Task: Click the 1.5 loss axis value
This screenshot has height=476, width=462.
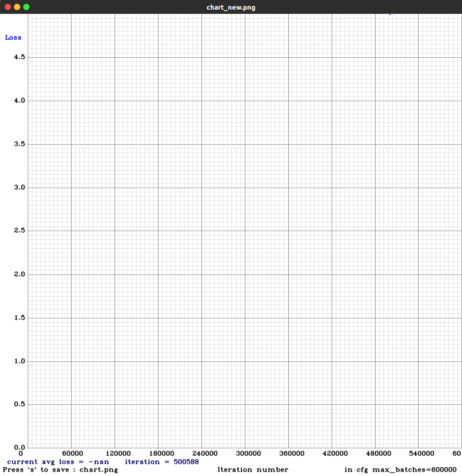Action: (x=19, y=317)
